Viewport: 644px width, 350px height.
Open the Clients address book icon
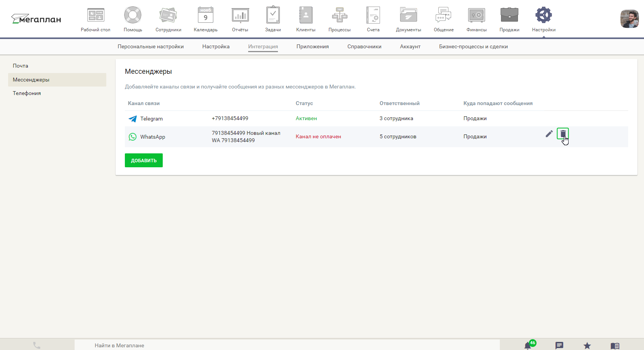coord(305,15)
